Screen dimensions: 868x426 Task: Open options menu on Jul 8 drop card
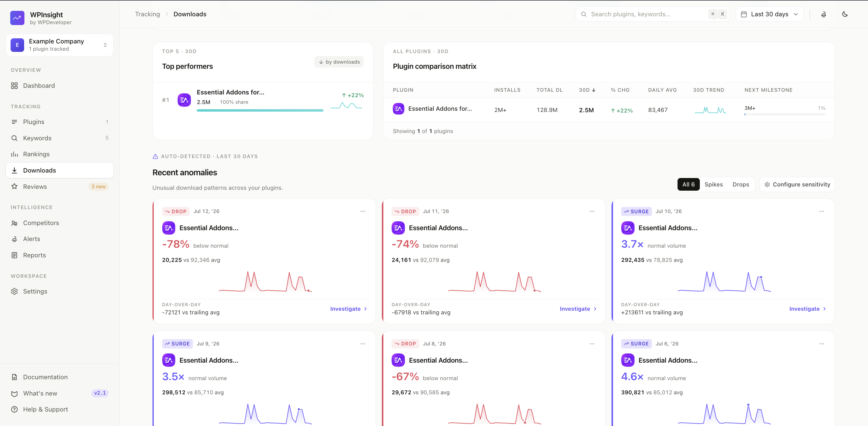[x=592, y=344]
